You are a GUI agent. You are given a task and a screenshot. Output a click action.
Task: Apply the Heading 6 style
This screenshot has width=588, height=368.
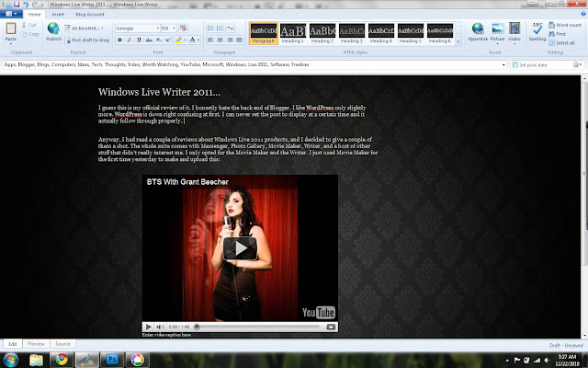(440, 33)
